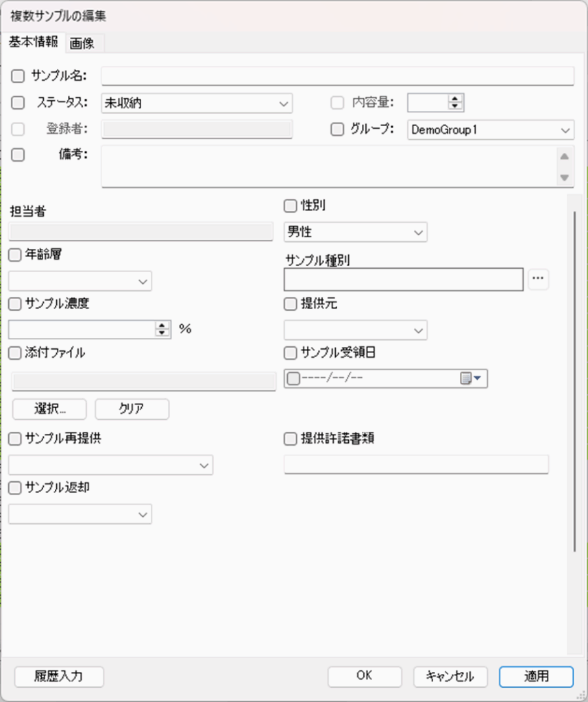
Task: Open the ステータス dropdown showing 未収納
Action: pyautogui.click(x=197, y=104)
